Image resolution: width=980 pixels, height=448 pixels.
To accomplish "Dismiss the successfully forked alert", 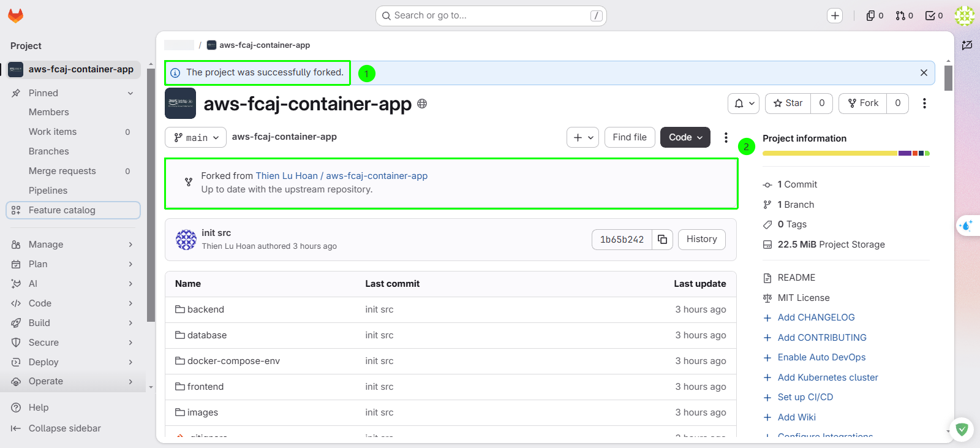I will point(924,73).
